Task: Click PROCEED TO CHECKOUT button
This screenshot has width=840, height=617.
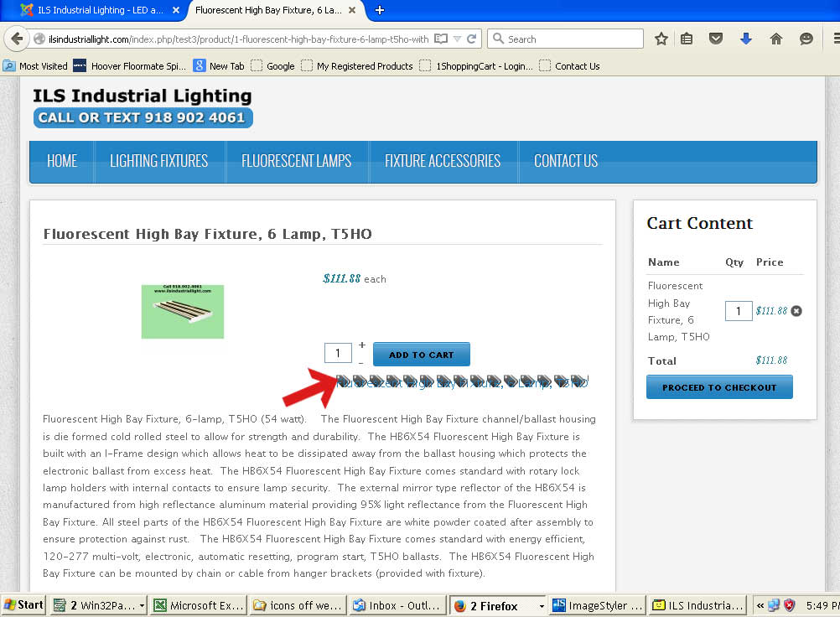Action: tap(719, 387)
